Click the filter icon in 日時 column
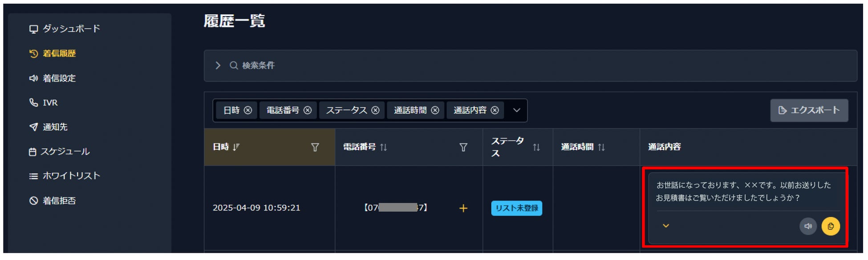Viewport: 868px width, 260px height. (x=315, y=147)
